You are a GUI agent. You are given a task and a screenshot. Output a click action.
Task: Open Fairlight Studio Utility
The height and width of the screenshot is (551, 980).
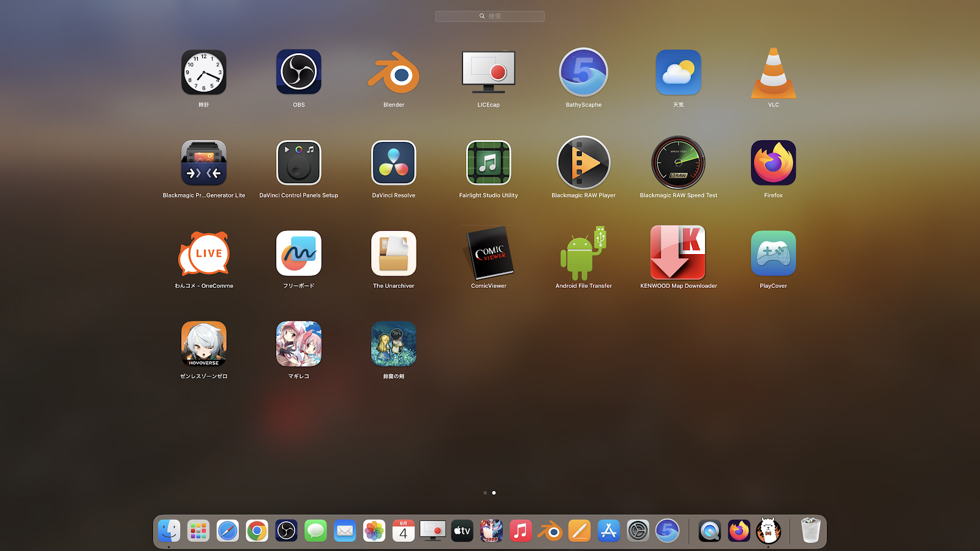tap(489, 163)
